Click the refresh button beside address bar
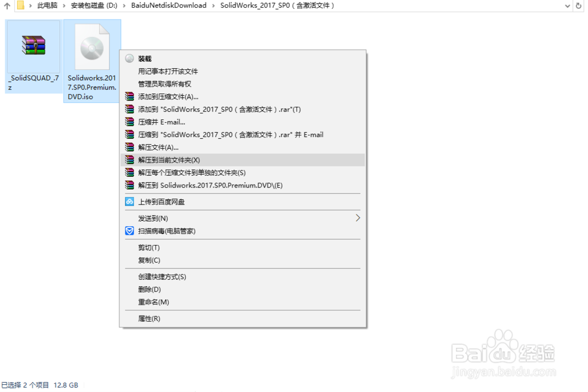The width and height of the screenshot is (588, 392). (579, 6)
